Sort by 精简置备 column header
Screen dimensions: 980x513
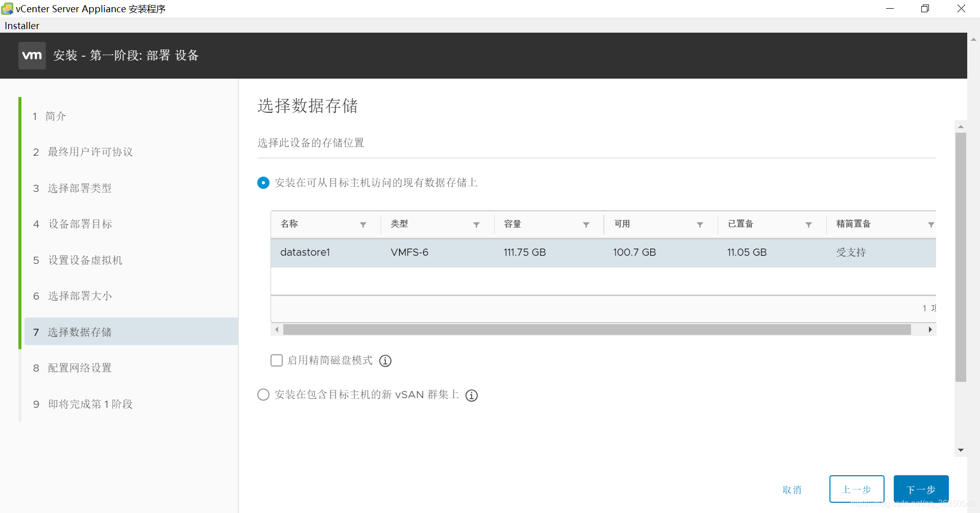[x=853, y=224]
